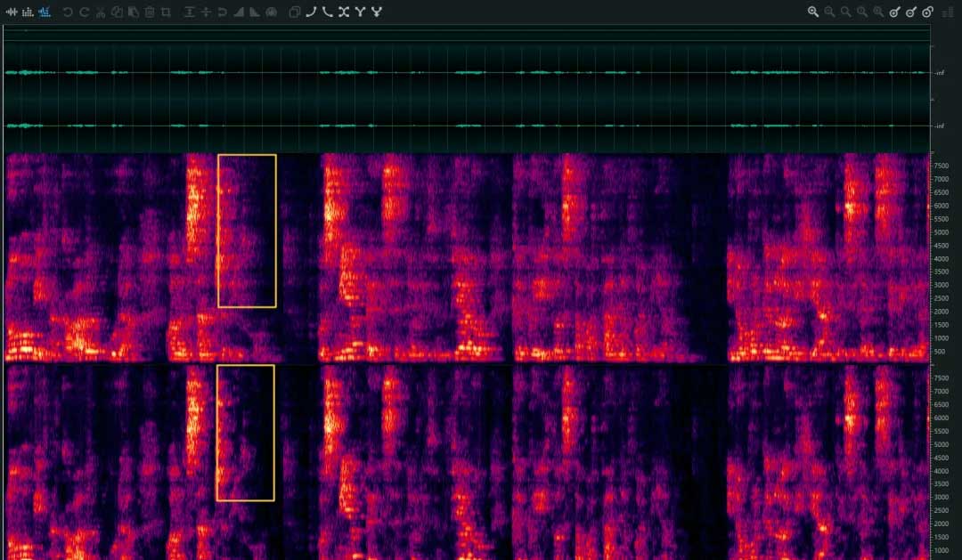Click the first white curve tool icon

(x=311, y=12)
